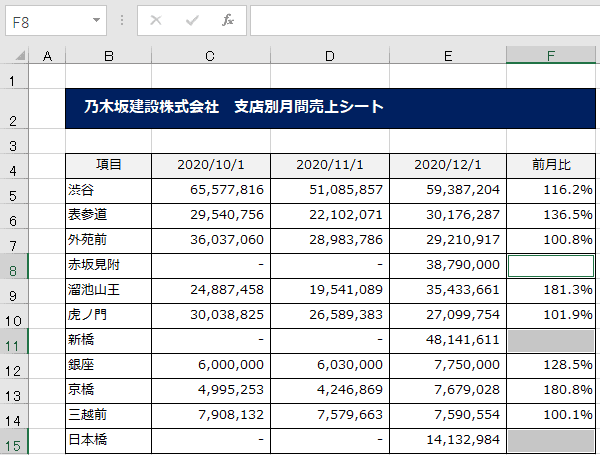The height and width of the screenshot is (455, 600).
Task: Open the Name Box dropdown arrow
Action: pyautogui.click(x=96, y=20)
